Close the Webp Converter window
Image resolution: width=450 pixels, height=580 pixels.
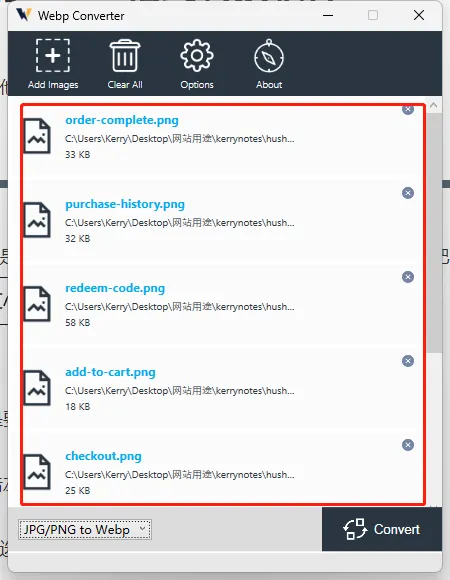(419, 15)
